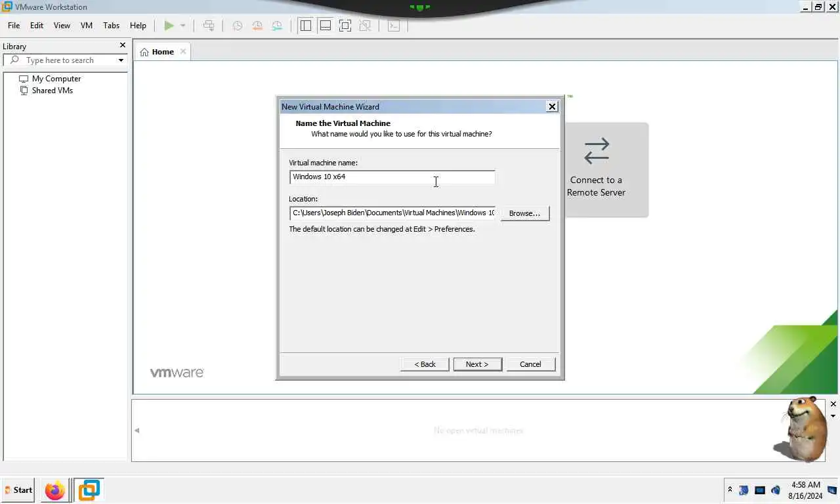Toggle the thumbnail bar toolbar icon
Viewport: 840px width, 504px height.
(325, 26)
